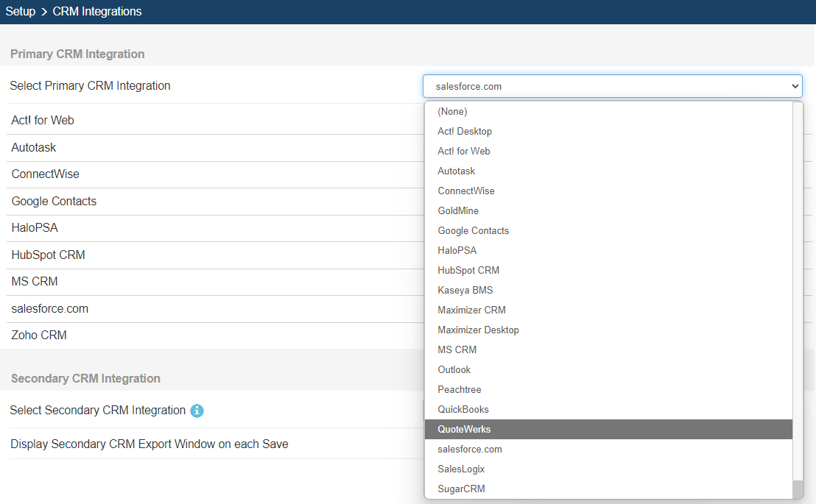The image size is (816, 504).
Task: Open the Primary CRM Integration dropdown
Action: point(612,86)
